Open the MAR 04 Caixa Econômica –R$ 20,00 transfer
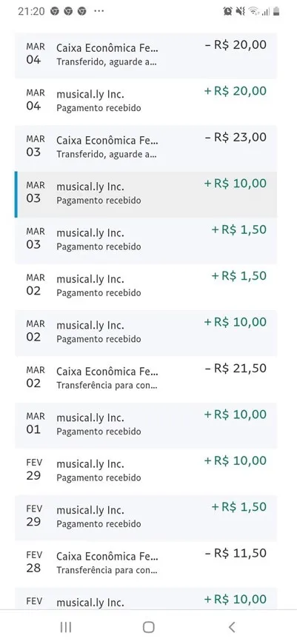297x644 pixels. [146, 56]
